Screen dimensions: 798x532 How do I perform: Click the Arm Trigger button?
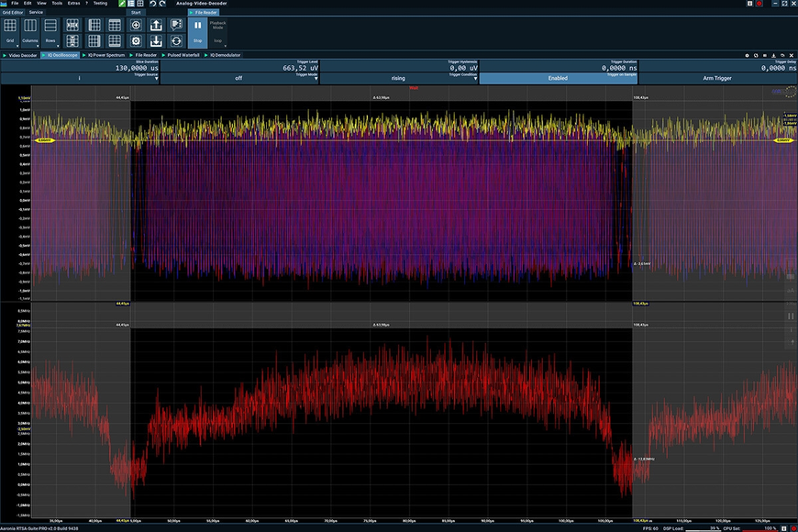click(717, 78)
